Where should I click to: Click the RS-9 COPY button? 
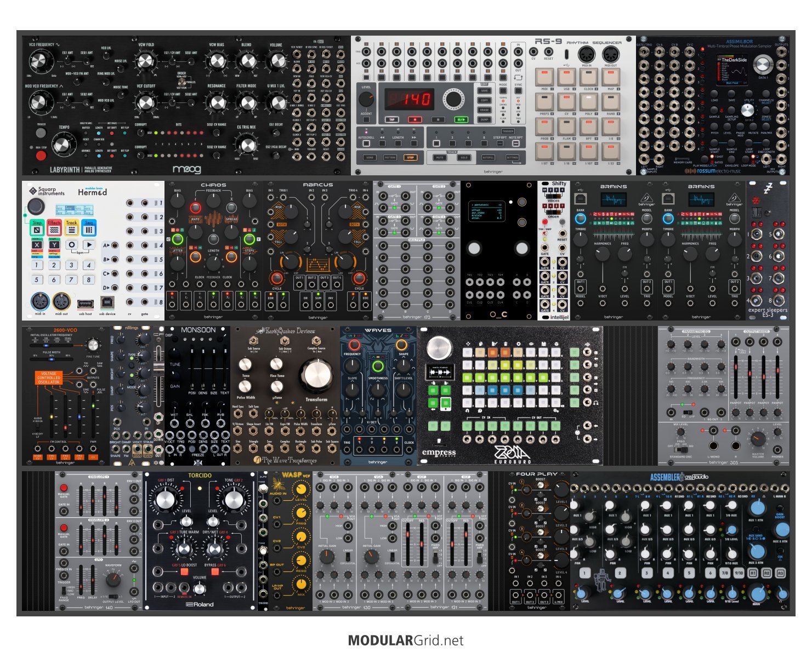tap(485, 100)
